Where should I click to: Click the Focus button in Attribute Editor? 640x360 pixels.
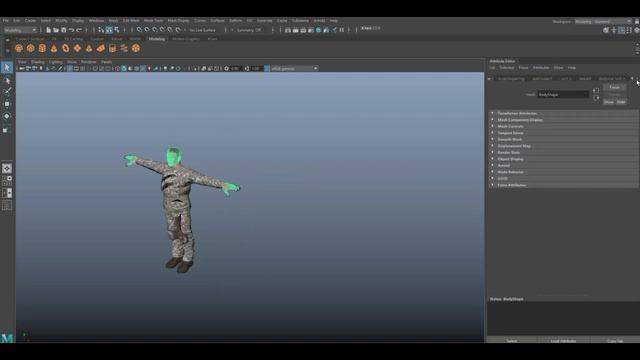pos(615,87)
